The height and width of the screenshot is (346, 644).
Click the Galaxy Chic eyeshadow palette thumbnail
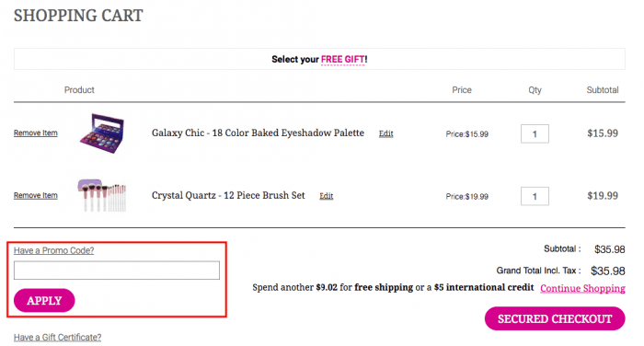[102, 133]
